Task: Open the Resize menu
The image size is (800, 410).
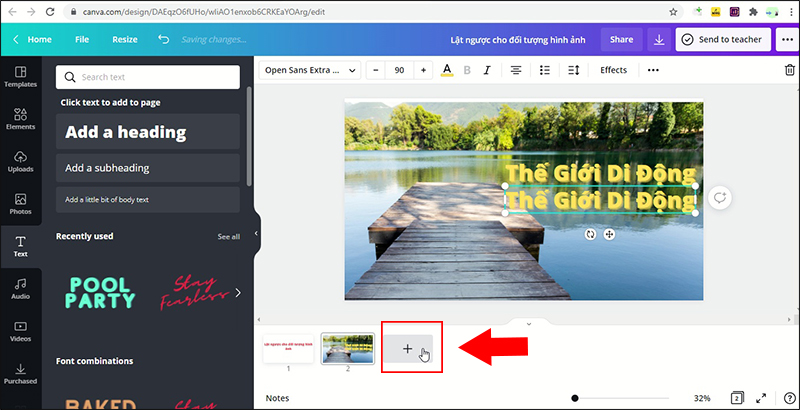Action: pyautogui.click(x=125, y=39)
